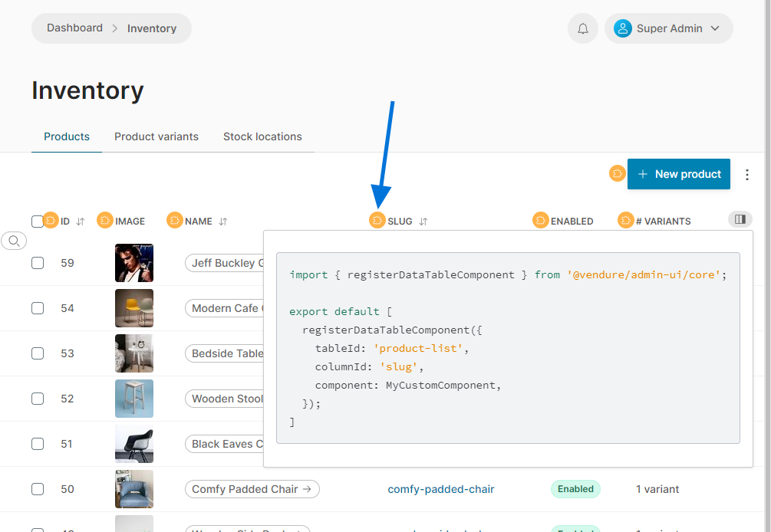The height and width of the screenshot is (532, 771).
Task: Click the orange marker beside New product
Action: (618, 174)
